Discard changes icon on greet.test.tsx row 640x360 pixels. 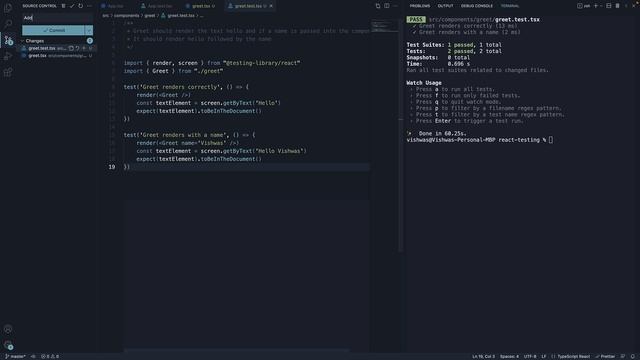coord(78,48)
